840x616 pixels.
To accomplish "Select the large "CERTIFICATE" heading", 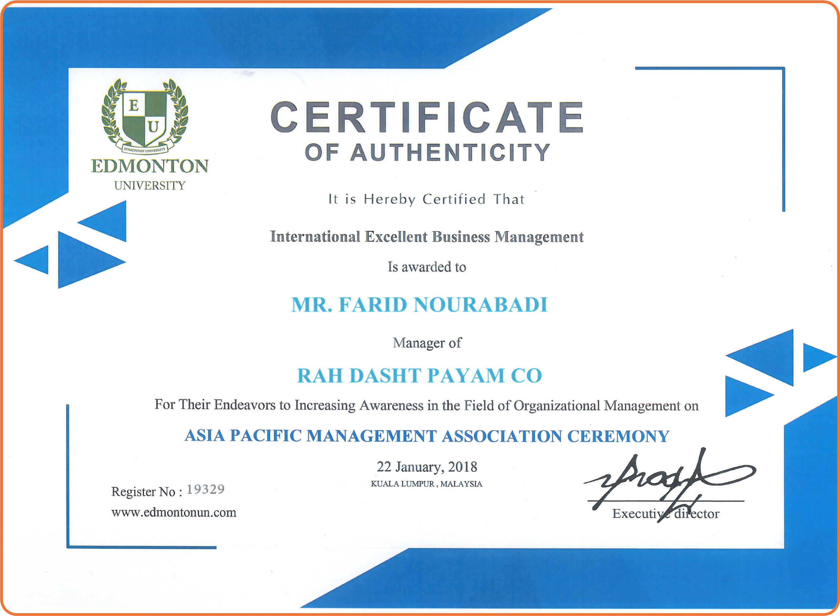I will click(427, 117).
